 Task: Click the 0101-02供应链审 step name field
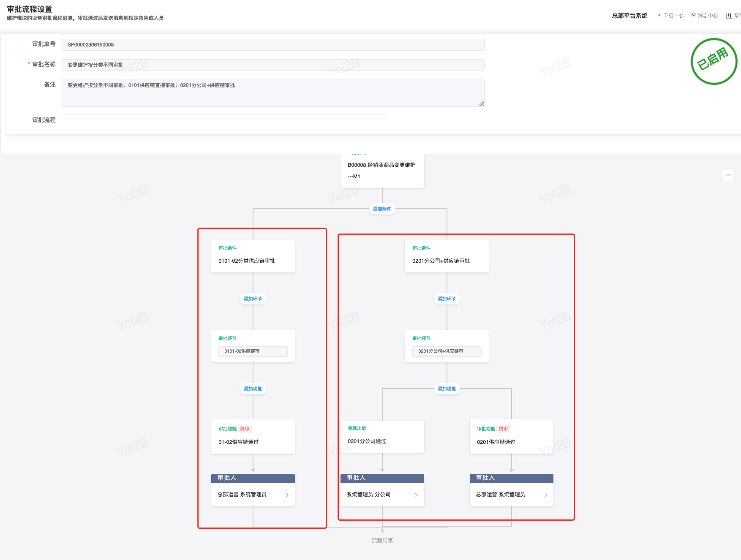point(253,351)
